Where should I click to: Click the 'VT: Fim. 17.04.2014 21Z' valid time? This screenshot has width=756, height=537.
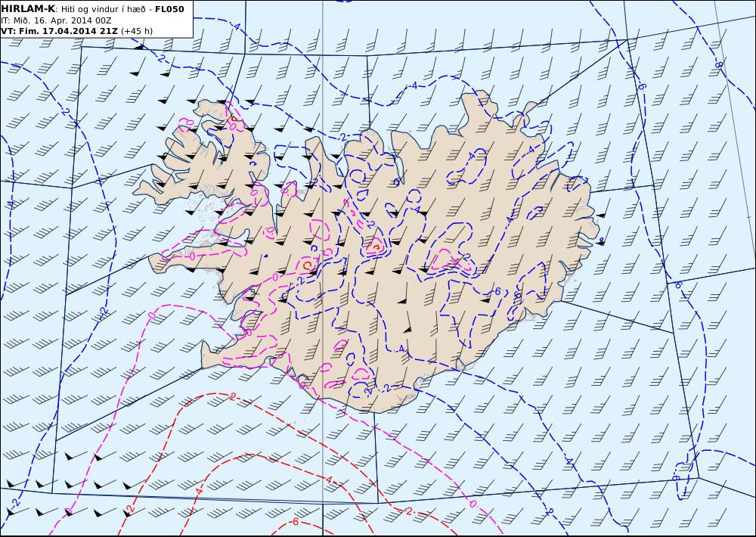59,31
